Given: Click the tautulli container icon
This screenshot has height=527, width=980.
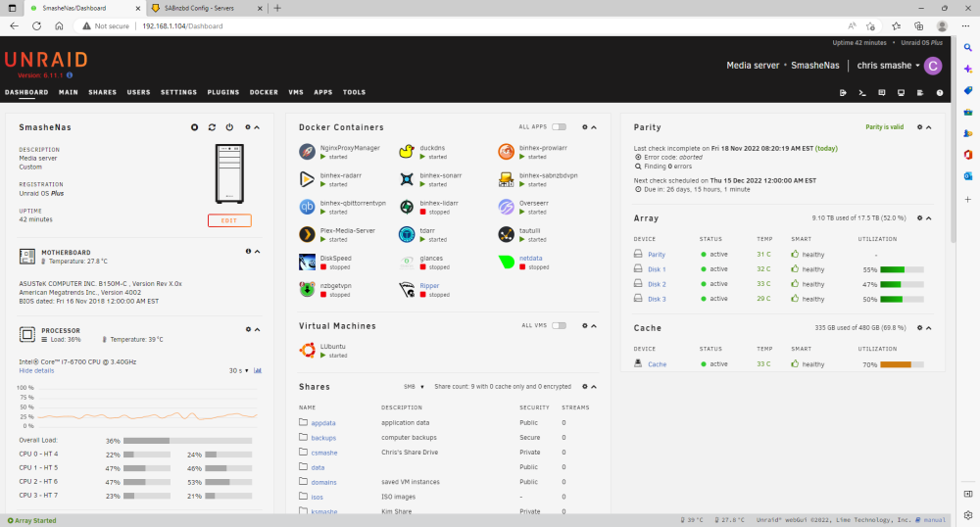Looking at the screenshot, I should point(506,234).
